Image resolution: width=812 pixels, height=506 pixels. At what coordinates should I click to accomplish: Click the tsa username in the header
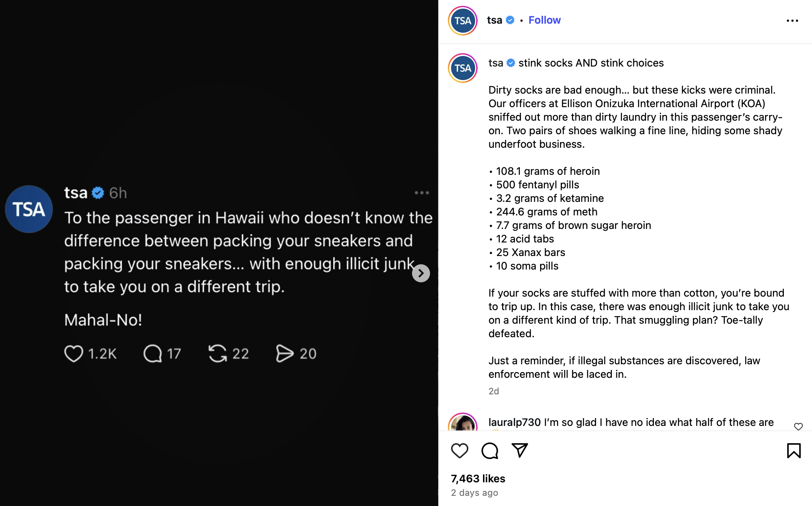pos(494,20)
